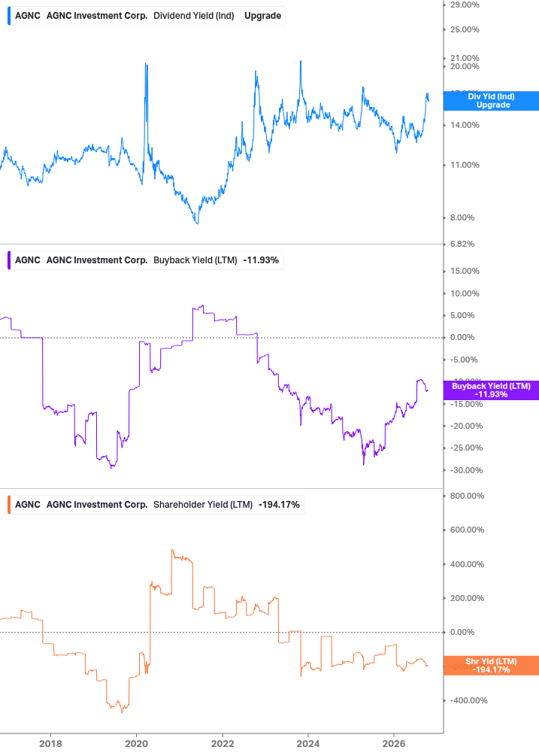Click purple color bar of Buyback Yield legend
539x756 pixels.
(9, 260)
